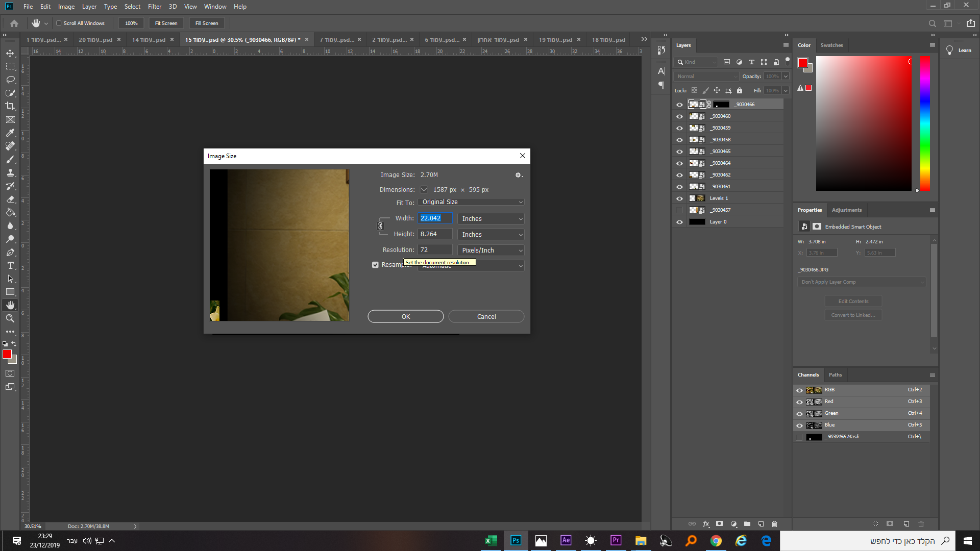Select the Crop tool
This screenshot has height=551, width=980.
point(10,106)
